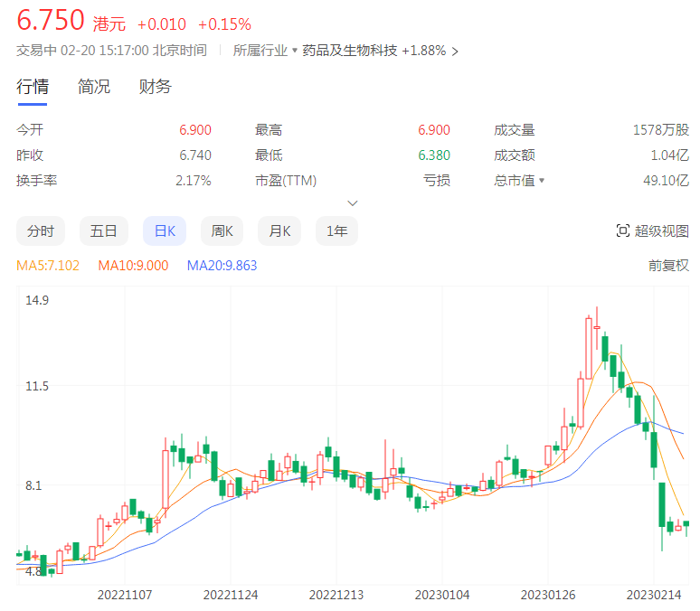Screen dimensions: 700x611
Task: Expand the collapsed quote details chevron
Action: tap(353, 203)
